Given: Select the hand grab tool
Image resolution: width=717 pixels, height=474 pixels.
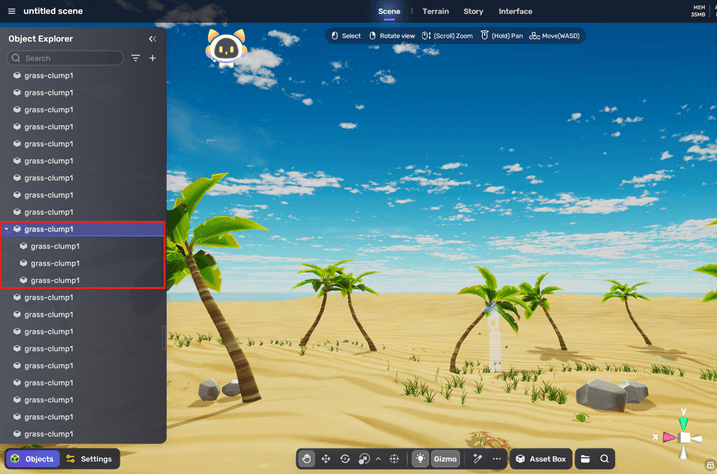Looking at the screenshot, I should [307, 459].
